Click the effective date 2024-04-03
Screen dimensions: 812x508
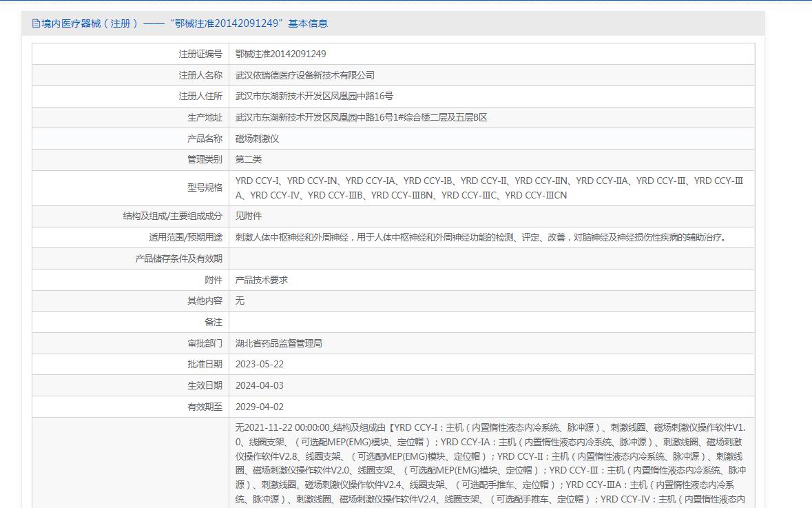click(x=260, y=385)
